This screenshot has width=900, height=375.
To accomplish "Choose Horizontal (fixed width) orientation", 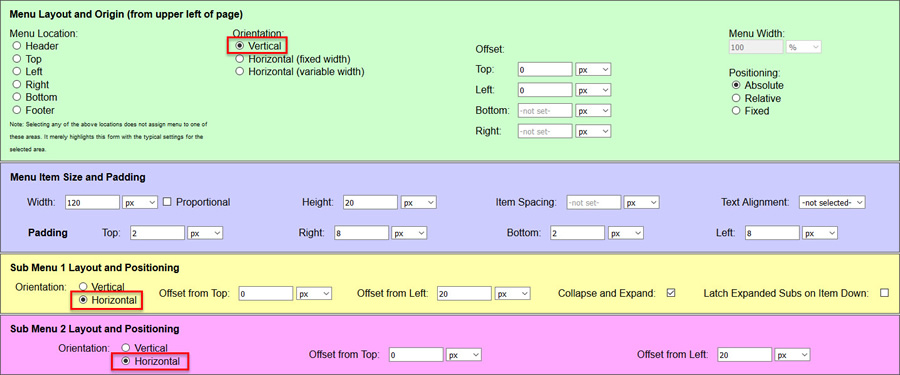I will pos(239,59).
